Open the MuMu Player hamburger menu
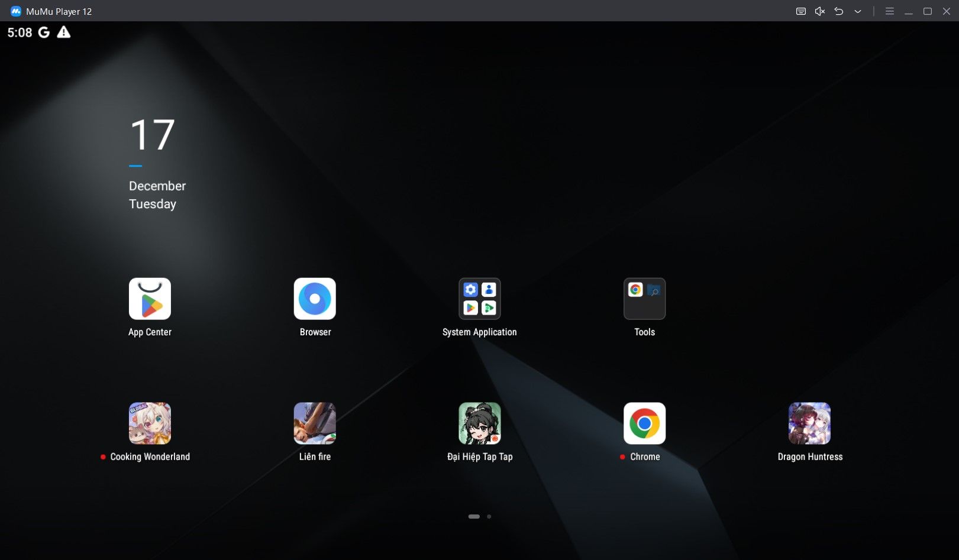This screenshot has height=560, width=959. tap(890, 11)
